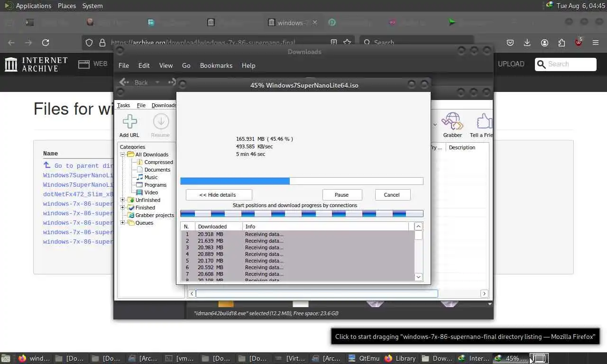Image resolution: width=607 pixels, height=364 pixels.
Task: Open the Edit menu in Downloads window
Action: pyautogui.click(x=144, y=65)
